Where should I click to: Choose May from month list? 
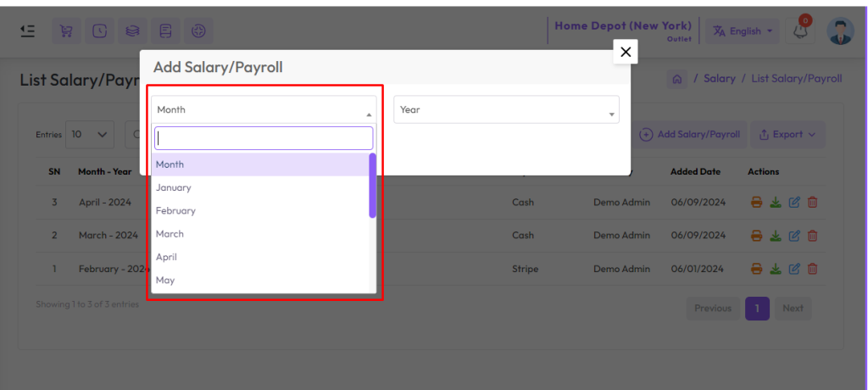[260, 281]
